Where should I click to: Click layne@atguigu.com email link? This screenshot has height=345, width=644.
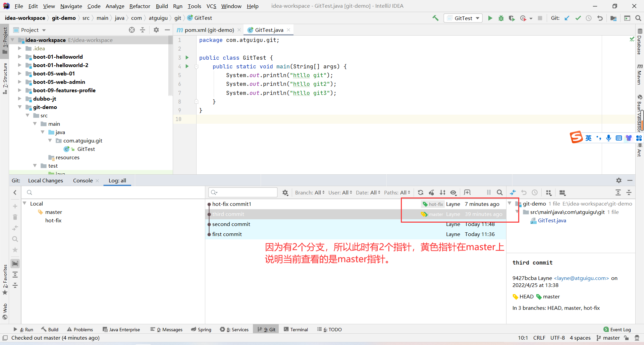[x=581, y=278]
